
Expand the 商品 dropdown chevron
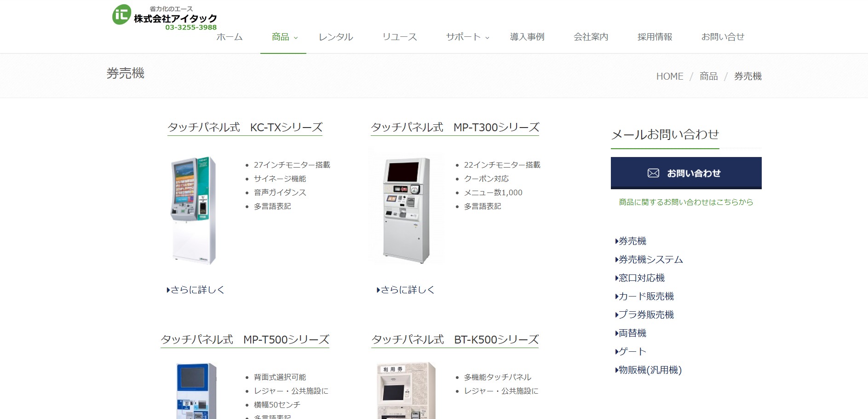point(296,38)
